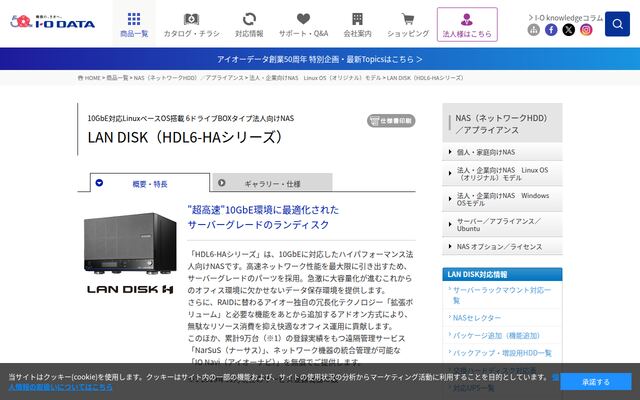
Task: Open I-O knowledgeコラム link
Action: 565,18
